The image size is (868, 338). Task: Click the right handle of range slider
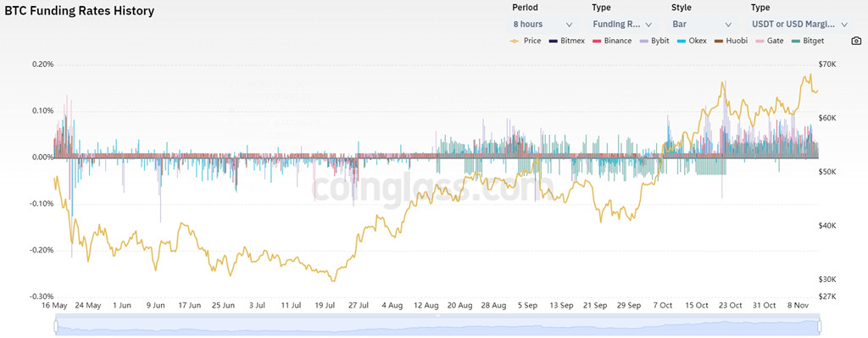click(x=820, y=327)
